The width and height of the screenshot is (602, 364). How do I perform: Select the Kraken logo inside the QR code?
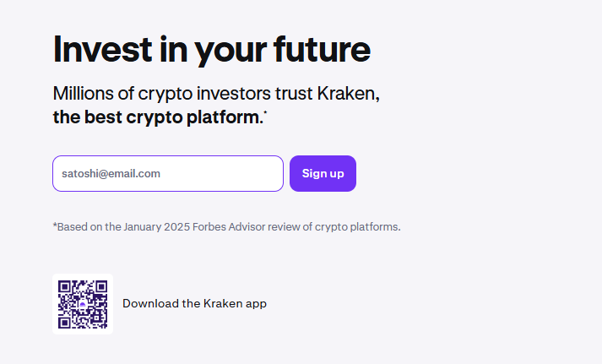83,304
